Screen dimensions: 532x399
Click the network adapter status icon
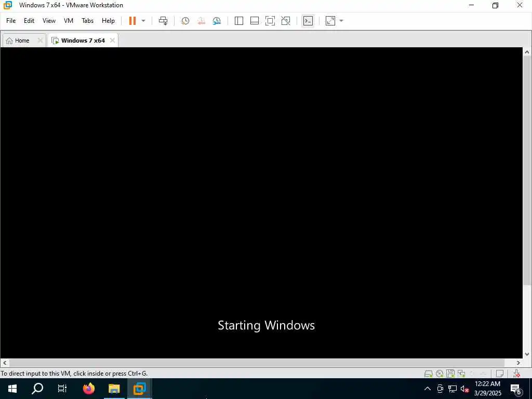(x=461, y=374)
